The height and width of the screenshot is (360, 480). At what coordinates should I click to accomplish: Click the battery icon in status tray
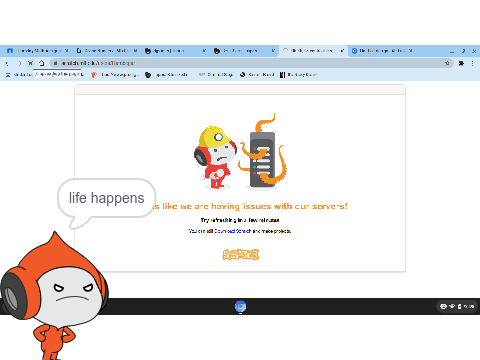tap(459, 306)
